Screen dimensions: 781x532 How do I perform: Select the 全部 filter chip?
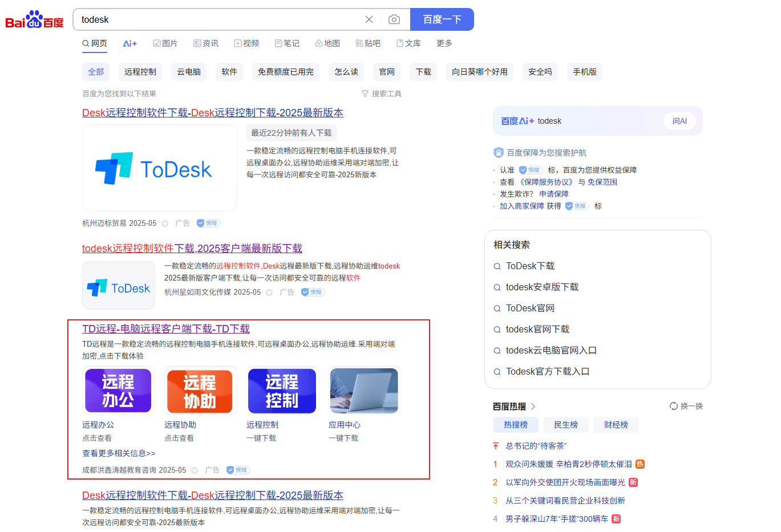coord(96,72)
